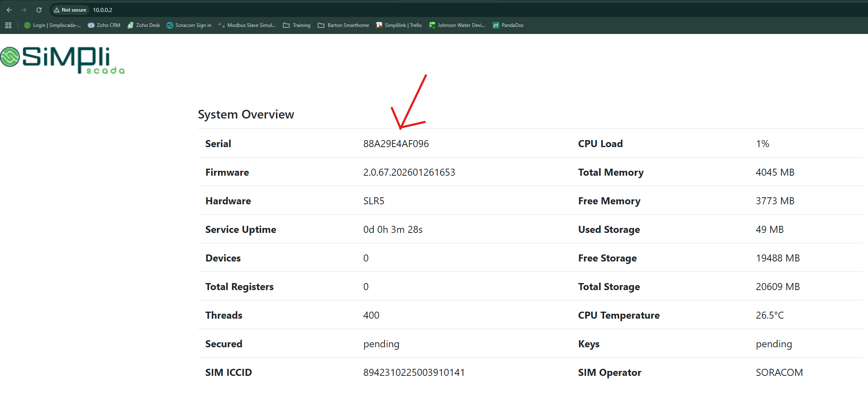This screenshot has width=868, height=397.
Task: Reload the page with refresh icon
Action: (x=39, y=10)
